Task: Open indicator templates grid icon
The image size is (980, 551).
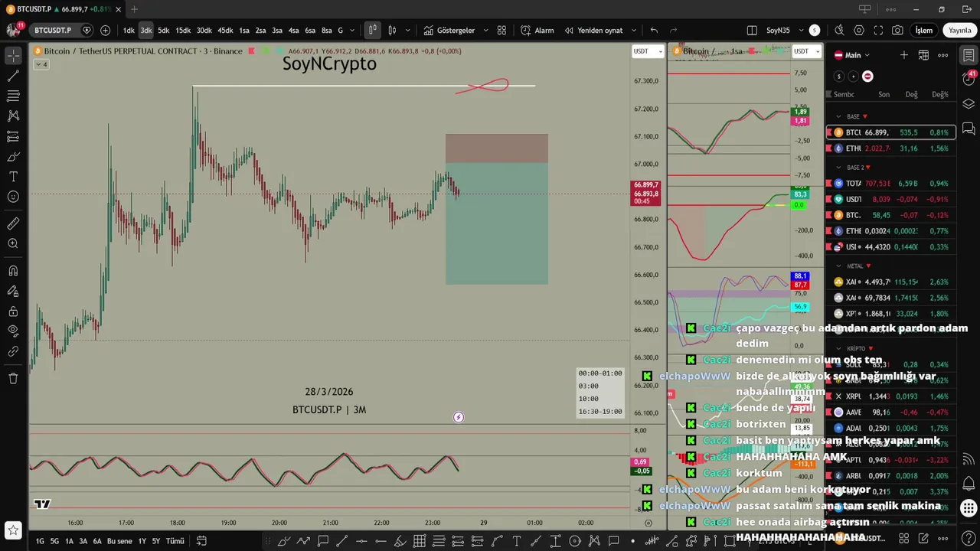Action: click(501, 31)
